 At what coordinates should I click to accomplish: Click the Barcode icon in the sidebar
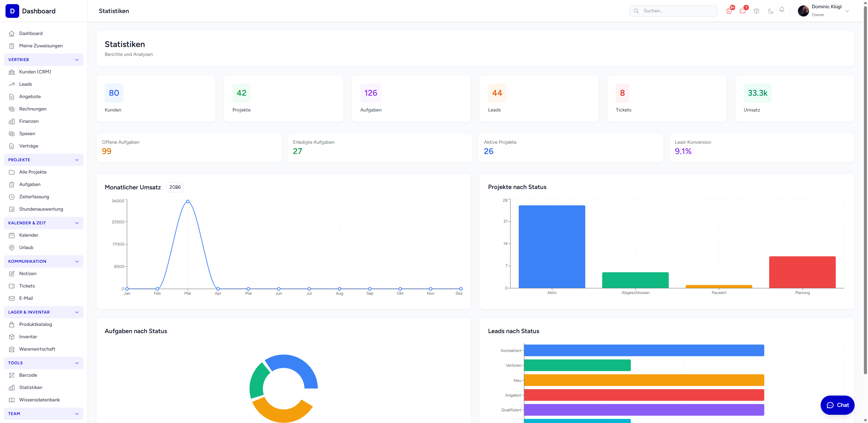pos(12,375)
